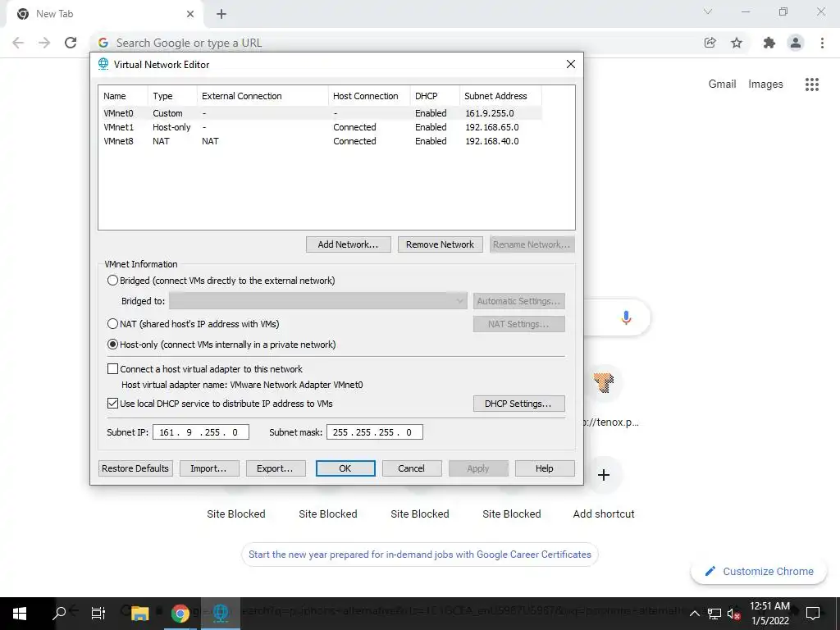This screenshot has height=630, width=840.
Task: Open Chrome extensions puzzle icon
Action: [x=769, y=43]
